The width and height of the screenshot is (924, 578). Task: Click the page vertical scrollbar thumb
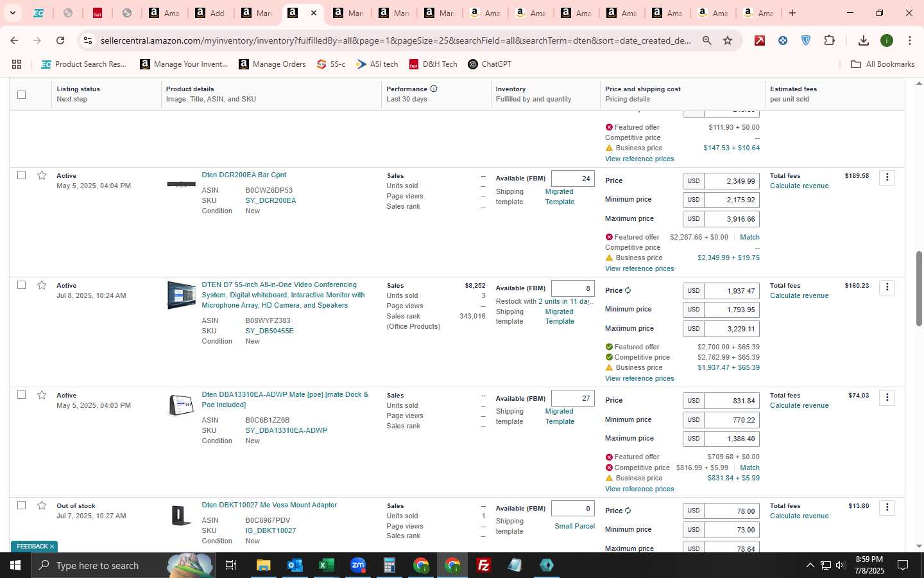[919, 289]
